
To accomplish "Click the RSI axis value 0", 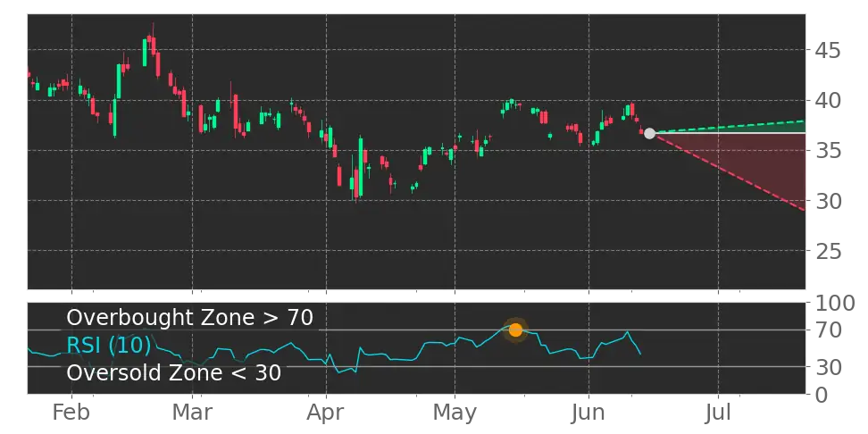I will tap(822, 394).
